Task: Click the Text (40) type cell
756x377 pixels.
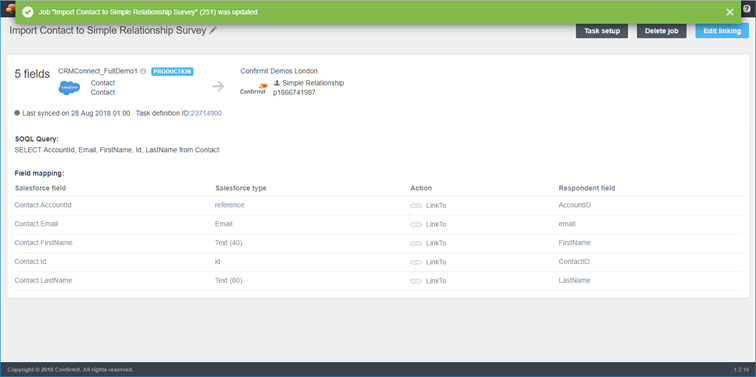Action: (x=229, y=242)
